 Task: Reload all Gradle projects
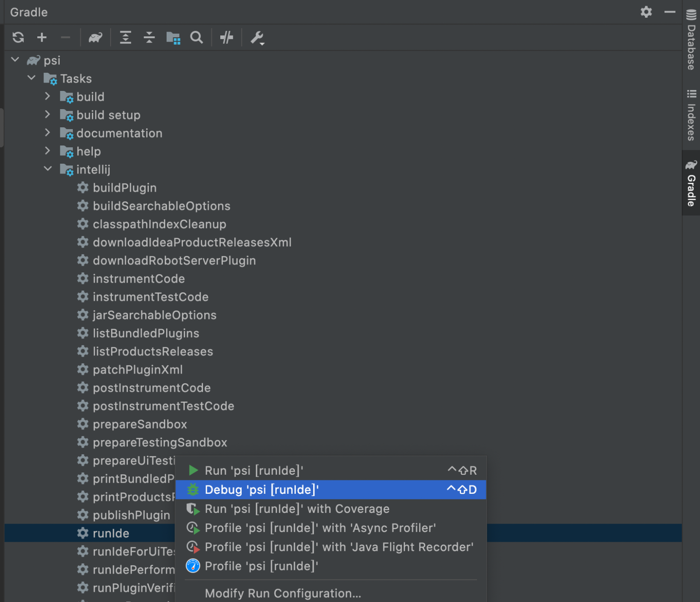[18, 37]
